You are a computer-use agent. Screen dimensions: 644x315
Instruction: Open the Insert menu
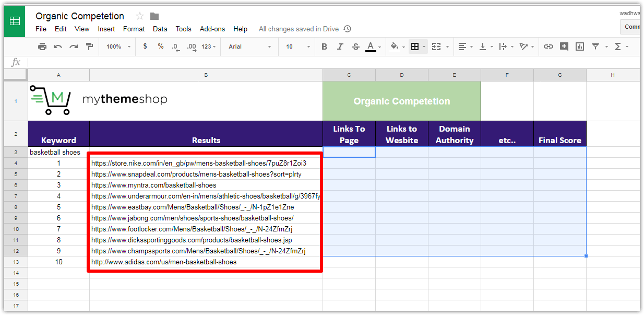(106, 29)
